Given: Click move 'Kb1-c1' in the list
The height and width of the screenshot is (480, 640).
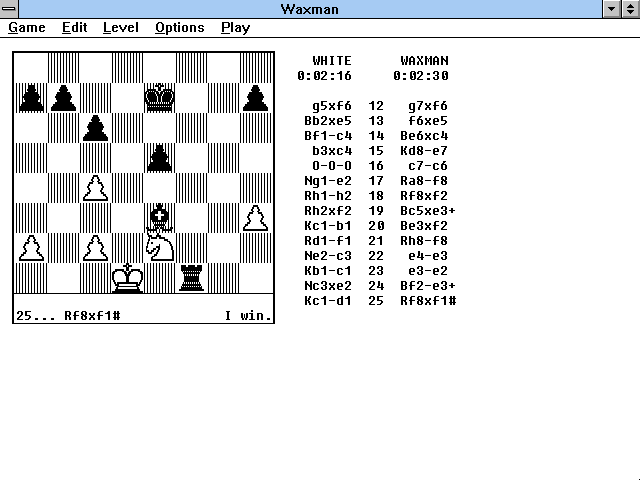Looking at the screenshot, I should 328,271.
